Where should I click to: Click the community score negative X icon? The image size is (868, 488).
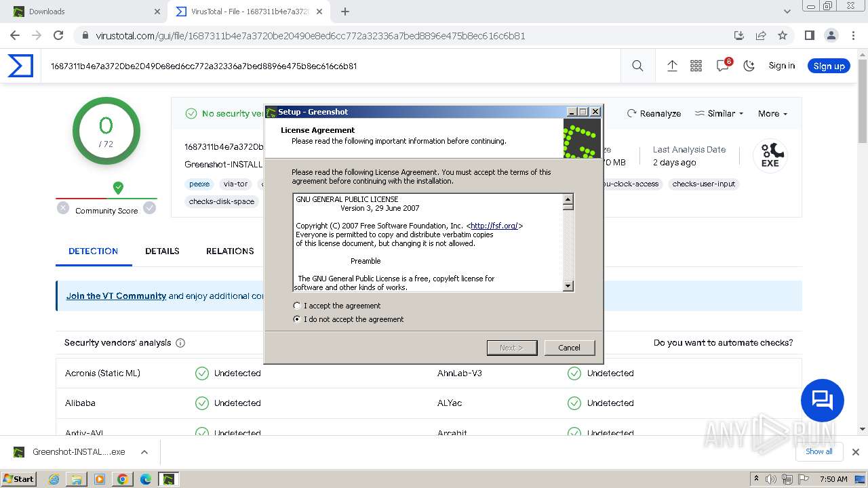click(x=63, y=208)
